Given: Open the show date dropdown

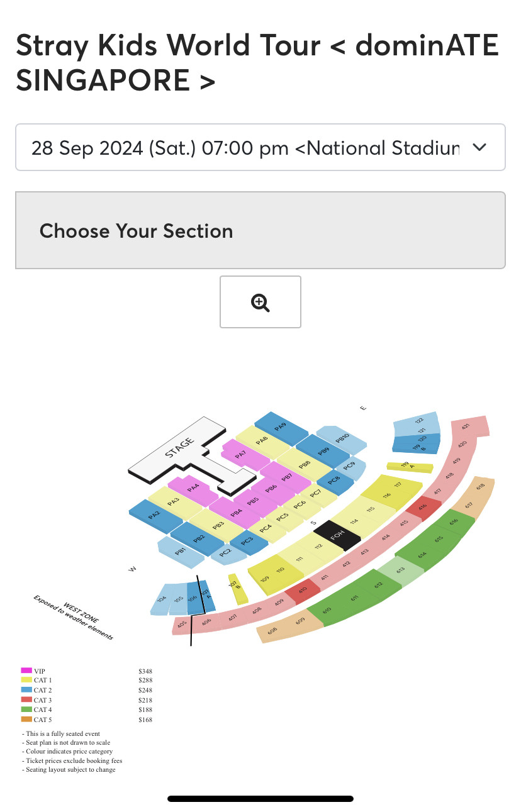Looking at the screenshot, I should click(260, 148).
